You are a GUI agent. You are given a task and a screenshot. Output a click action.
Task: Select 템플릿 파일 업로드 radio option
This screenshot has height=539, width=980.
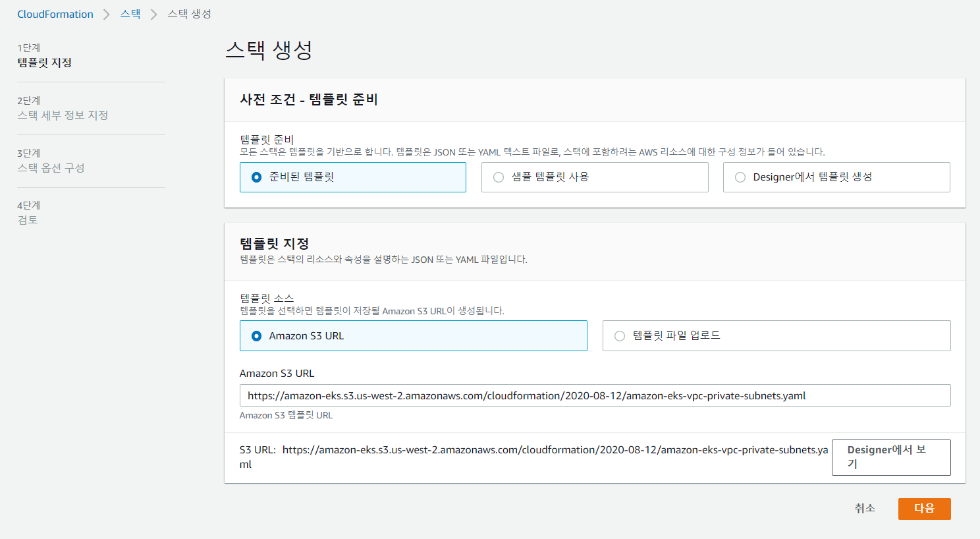776,336
